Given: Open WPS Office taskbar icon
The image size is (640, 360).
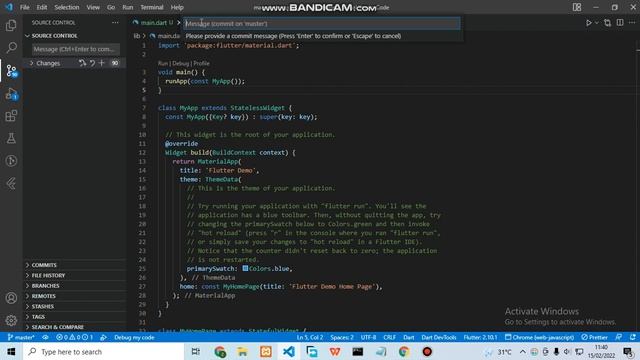Looking at the screenshot, I should tap(335, 351).
